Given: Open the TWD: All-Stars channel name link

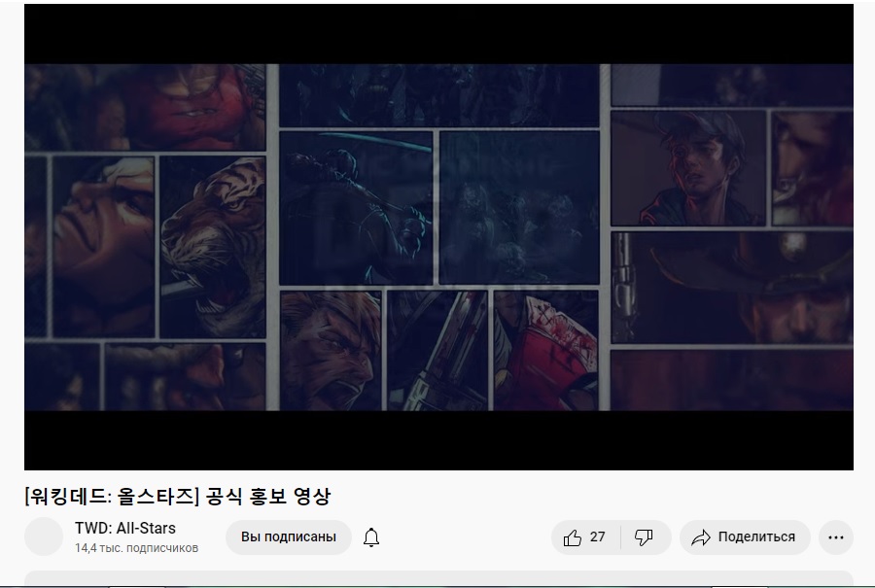Looking at the screenshot, I should 125,529.
